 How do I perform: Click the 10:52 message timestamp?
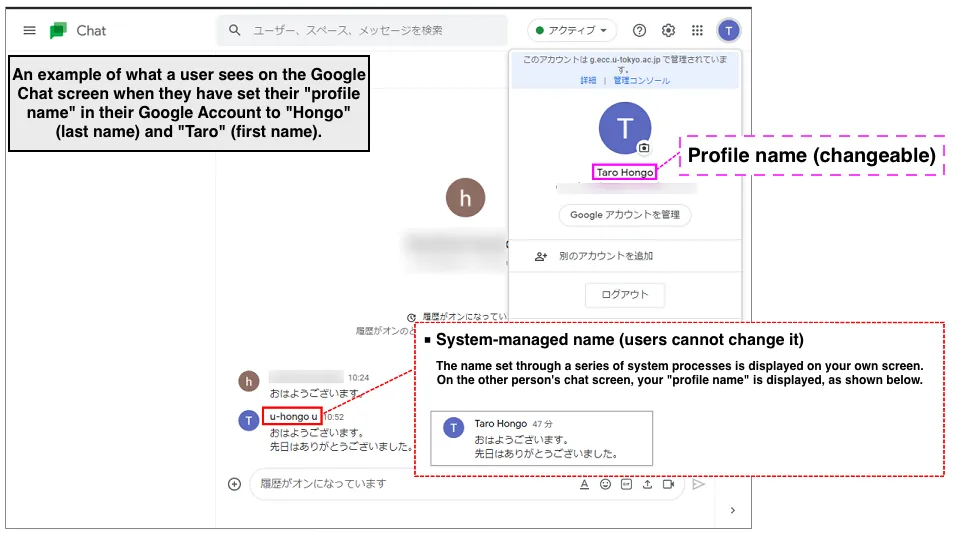click(x=334, y=417)
